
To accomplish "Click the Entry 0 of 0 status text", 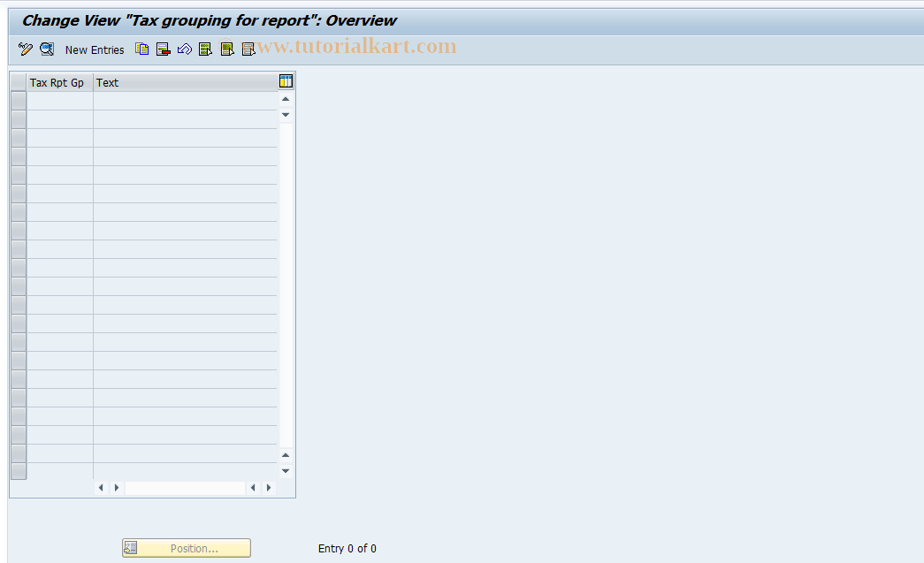I will tap(347, 548).
